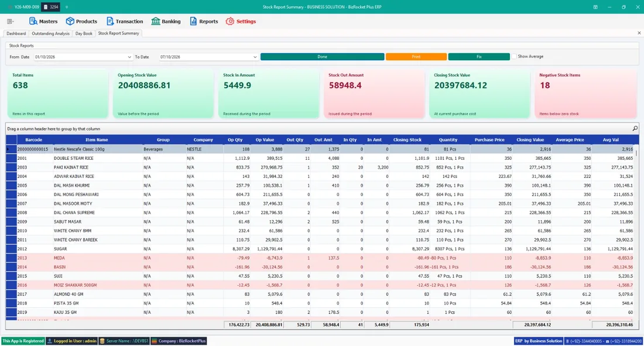Click the Total Items 638 card
This screenshot has width=644, height=346.
coord(58,94)
